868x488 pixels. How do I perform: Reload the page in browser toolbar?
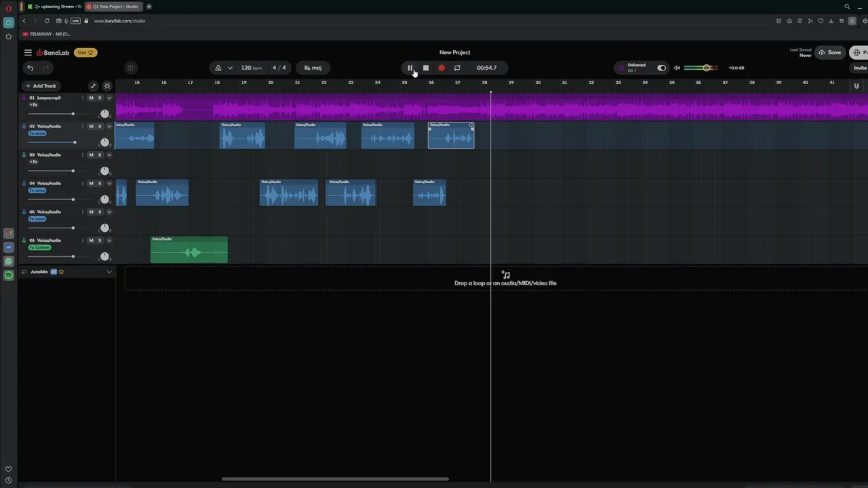tap(47, 21)
